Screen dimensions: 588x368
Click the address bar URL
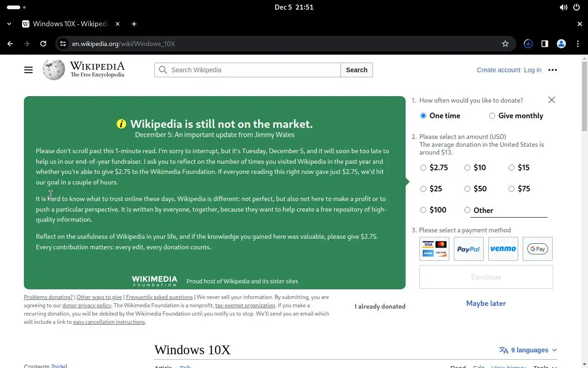(123, 44)
